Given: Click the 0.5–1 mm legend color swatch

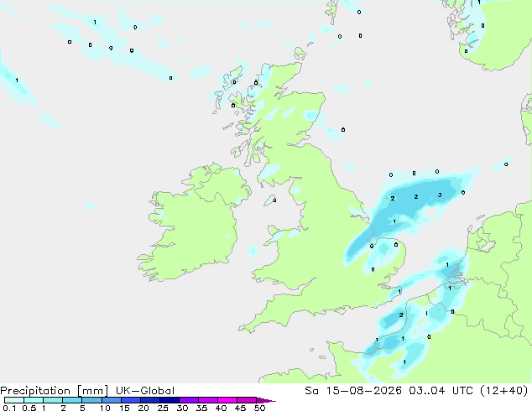Looking at the screenshot, I should (34, 400).
